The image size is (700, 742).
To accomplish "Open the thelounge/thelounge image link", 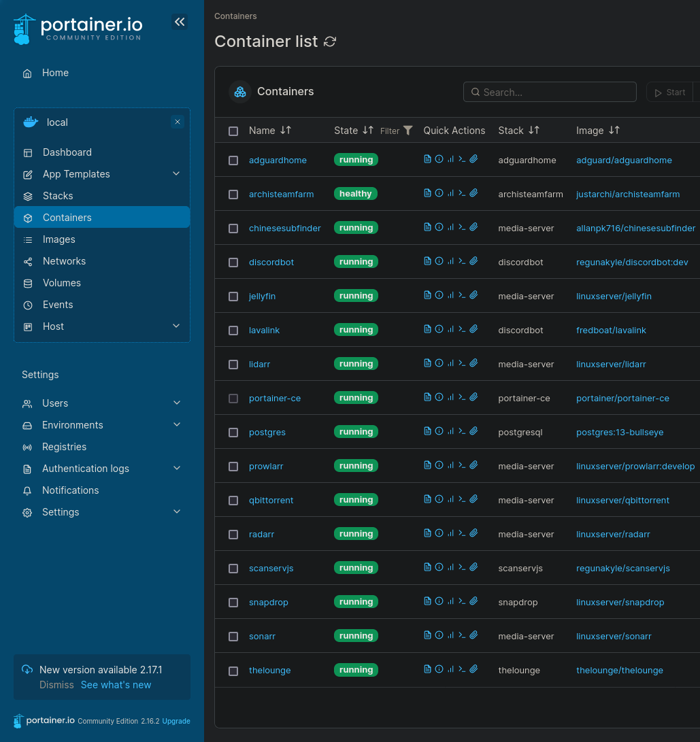I will [620, 670].
